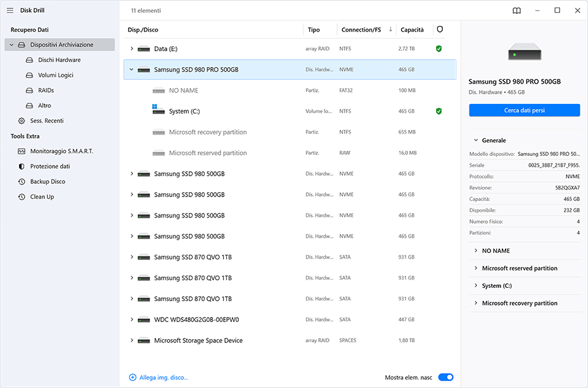Screen dimensions: 588x388
Task: Collapse Dispositivi Archiviazione sidebar chevron
Action: tap(11, 44)
